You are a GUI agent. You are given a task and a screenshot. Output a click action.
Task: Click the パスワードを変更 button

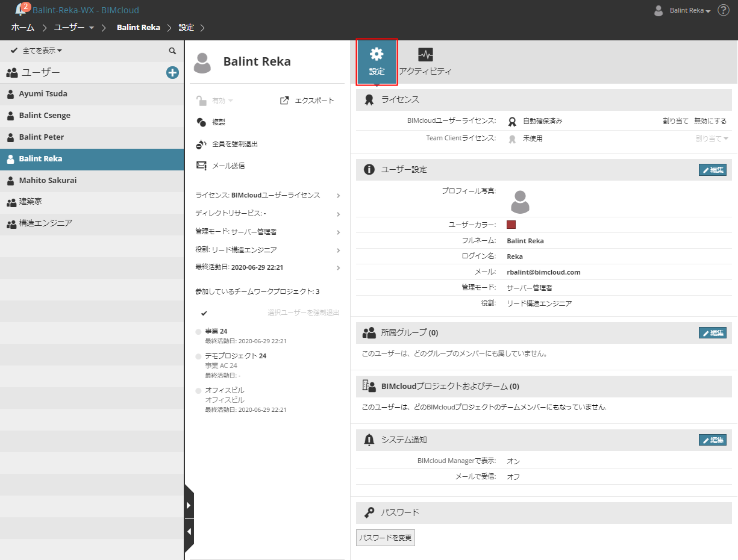point(386,538)
